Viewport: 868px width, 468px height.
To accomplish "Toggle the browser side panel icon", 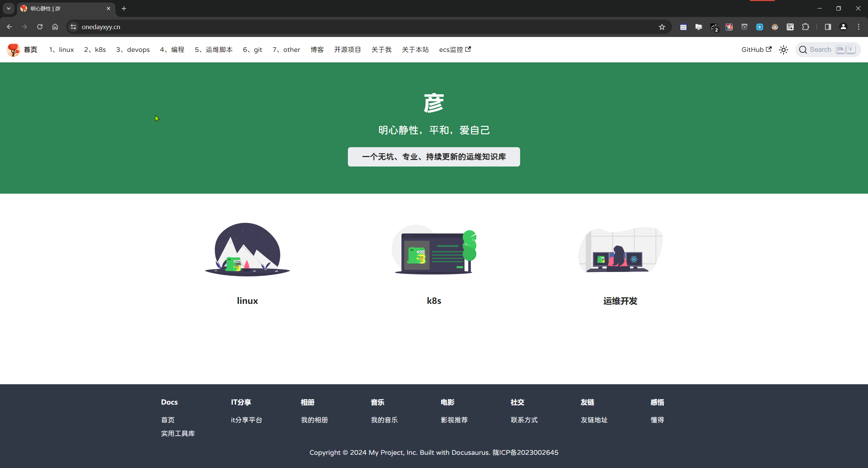I will 828,27.
